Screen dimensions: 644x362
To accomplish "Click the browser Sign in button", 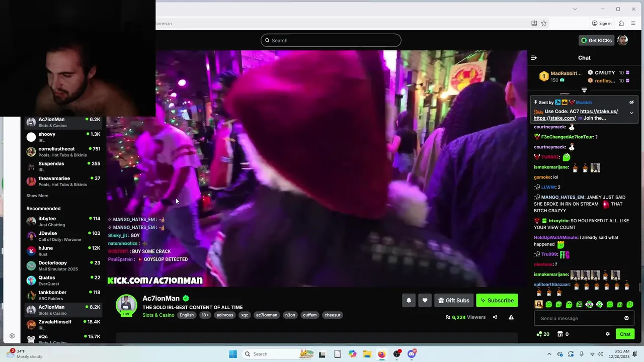I will pyautogui.click(x=602, y=23).
